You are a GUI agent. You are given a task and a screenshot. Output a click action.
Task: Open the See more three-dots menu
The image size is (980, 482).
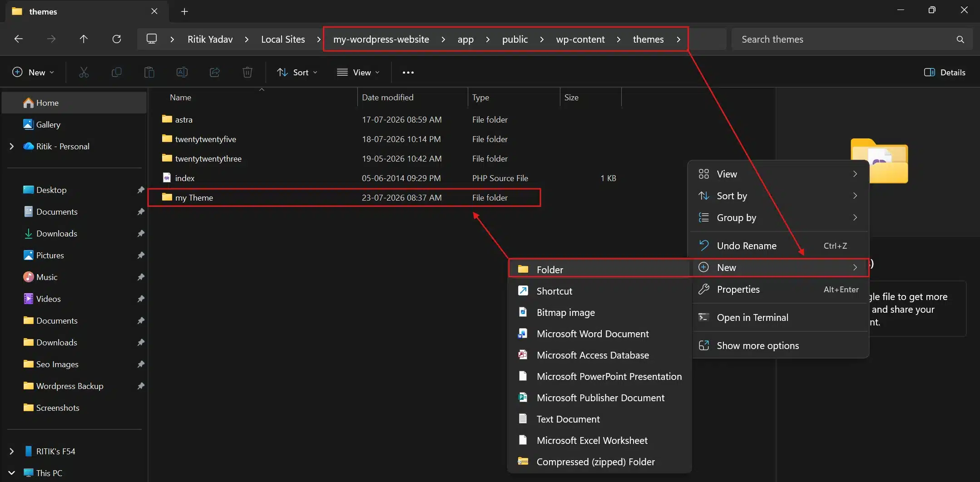point(408,72)
